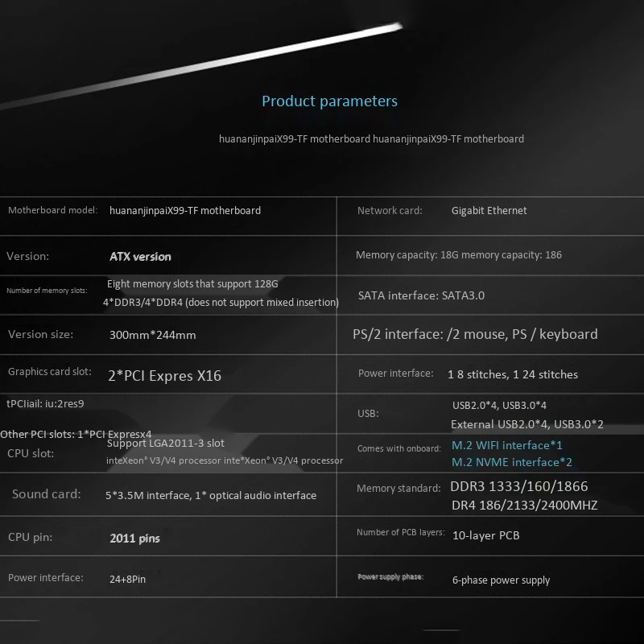The image size is (644, 644).
Task: Click the 300mm*244mm version size value
Action: pyautogui.click(x=152, y=335)
